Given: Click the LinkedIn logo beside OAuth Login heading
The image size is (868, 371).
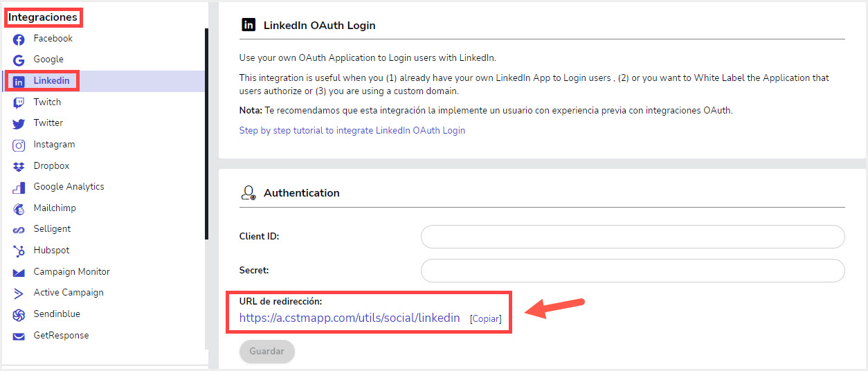Looking at the screenshot, I should coord(248,25).
